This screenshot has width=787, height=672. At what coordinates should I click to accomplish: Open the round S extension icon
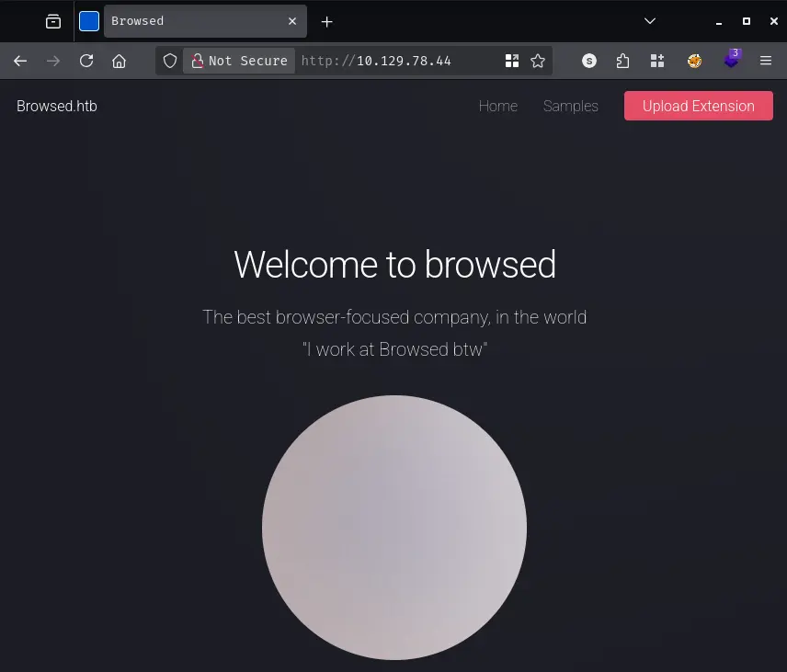click(589, 61)
